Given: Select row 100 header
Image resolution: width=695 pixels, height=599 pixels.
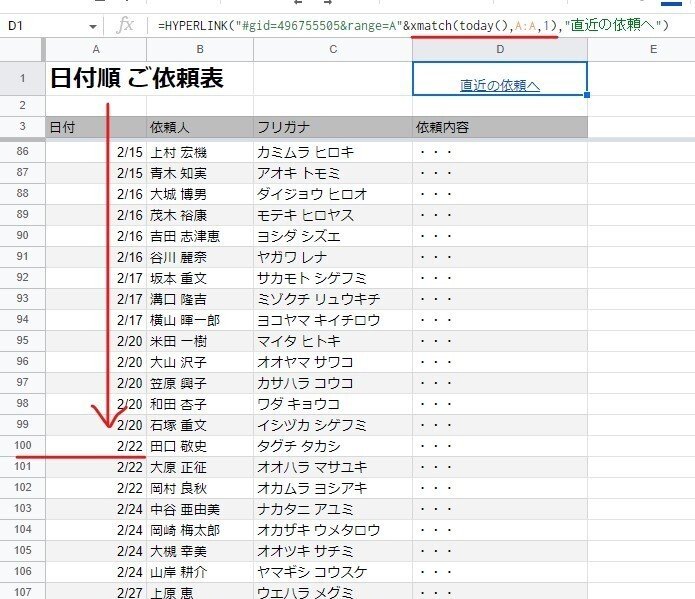Looking at the screenshot, I should 22,446.
